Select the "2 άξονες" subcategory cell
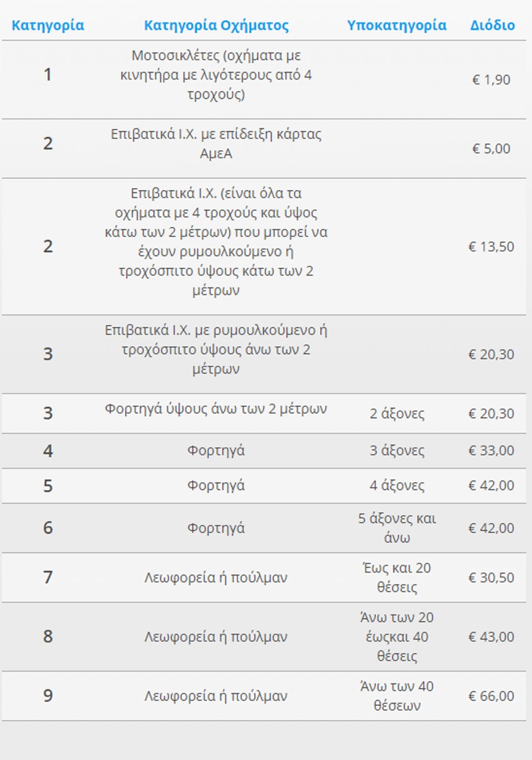532x760 pixels. click(397, 413)
